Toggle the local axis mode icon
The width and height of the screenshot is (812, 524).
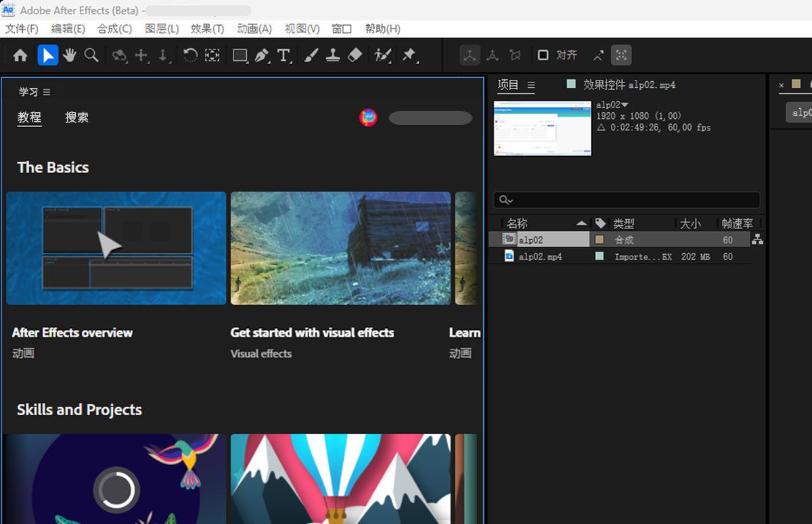point(470,55)
